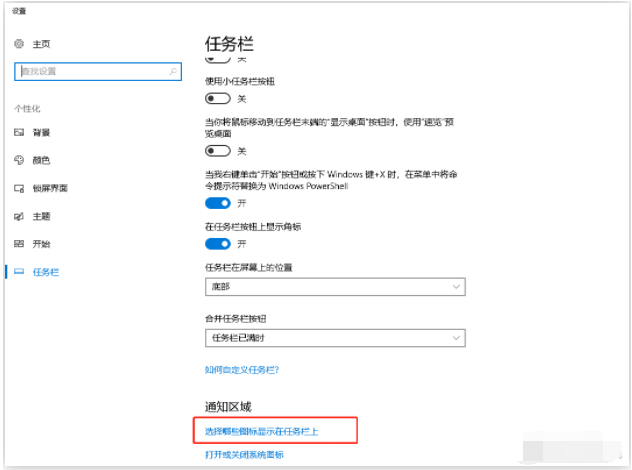Open the 背景 settings page
The width and height of the screenshot is (632, 470).
41,132
